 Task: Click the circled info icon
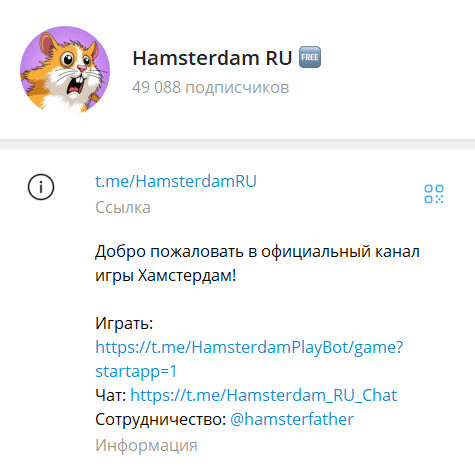point(41,187)
